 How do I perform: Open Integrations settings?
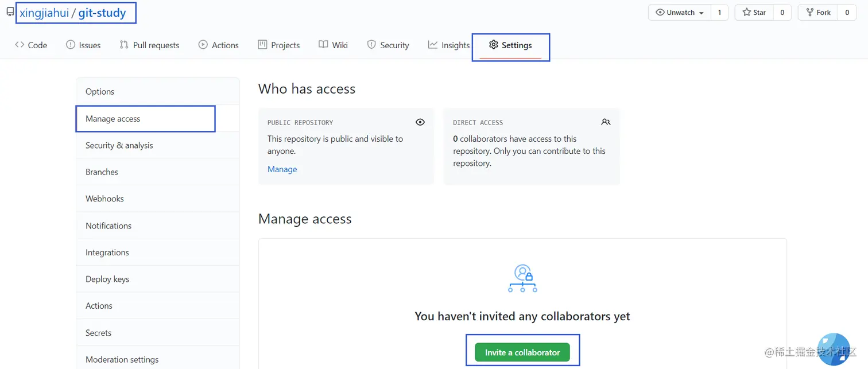pos(157,252)
